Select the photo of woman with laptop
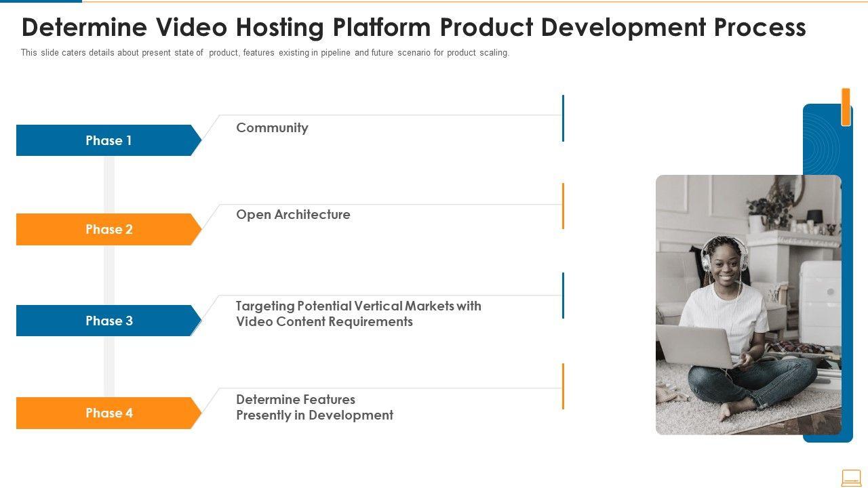The height and width of the screenshot is (488, 868). point(748,304)
